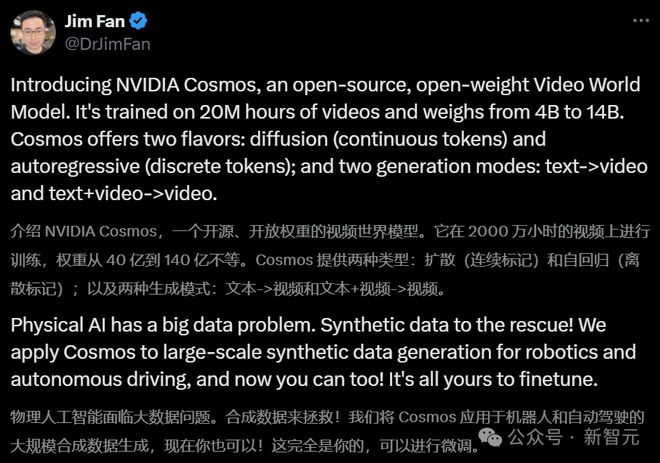Open the three-dot more options menu

pos(641,21)
